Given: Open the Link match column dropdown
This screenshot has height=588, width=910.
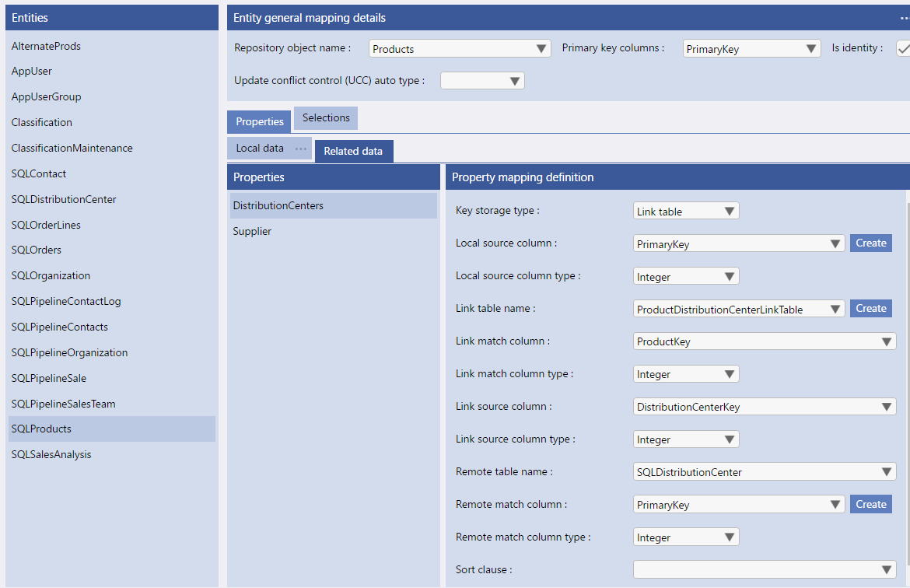Looking at the screenshot, I should pyautogui.click(x=765, y=341).
